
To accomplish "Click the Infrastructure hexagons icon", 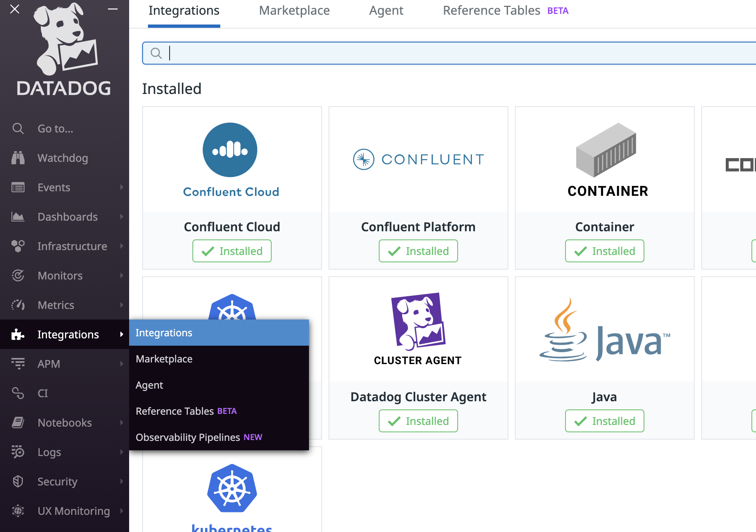I will [x=18, y=246].
